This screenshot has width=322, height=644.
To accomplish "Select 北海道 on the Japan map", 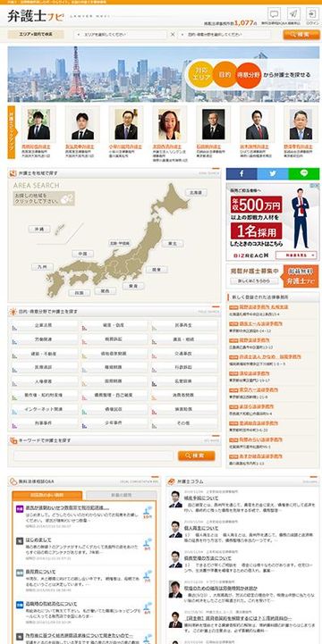I will 196,192.
